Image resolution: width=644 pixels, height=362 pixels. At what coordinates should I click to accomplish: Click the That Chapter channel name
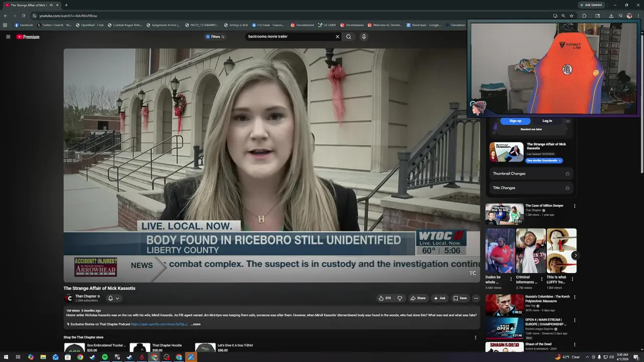(86, 296)
